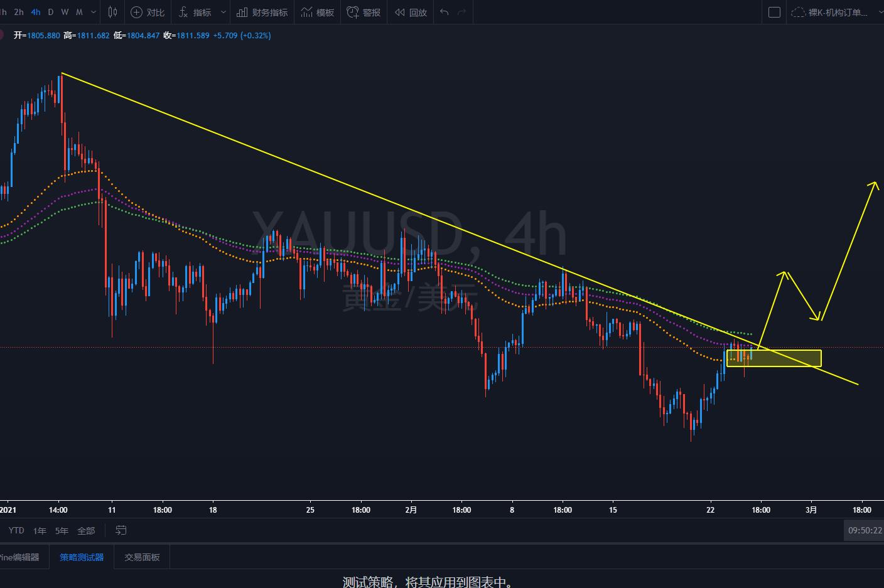
Task: Create an alert via 警报
Action: tap(364, 12)
